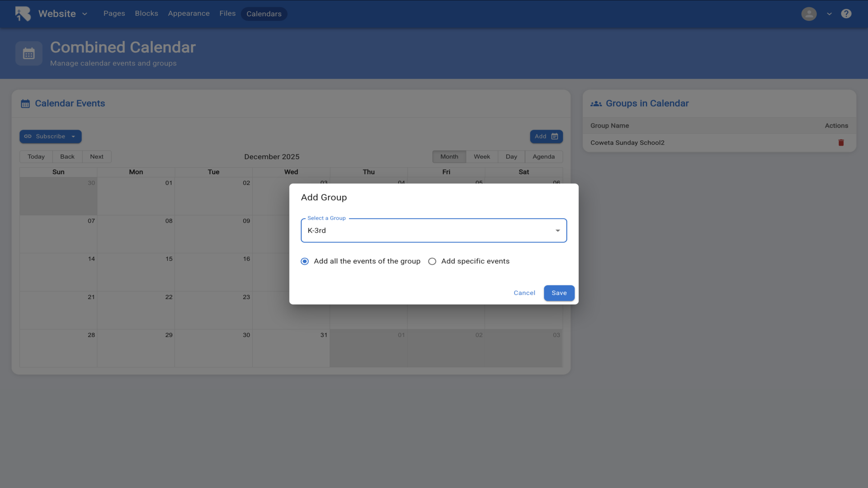
Task: Open the user account chevron menu
Action: pyautogui.click(x=829, y=14)
